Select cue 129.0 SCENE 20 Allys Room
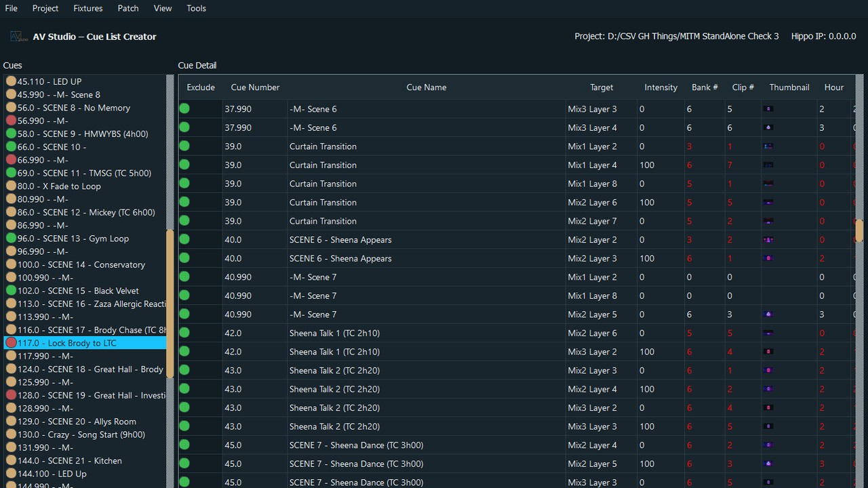The image size is (868, 488). pyautogui.click(x=77, y=422)
